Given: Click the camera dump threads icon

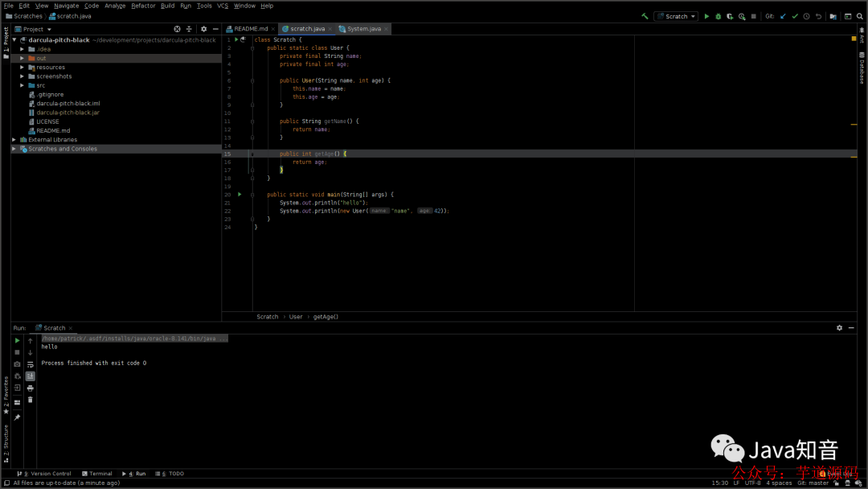Looking at the screenshot, I should tap(17, 364).
